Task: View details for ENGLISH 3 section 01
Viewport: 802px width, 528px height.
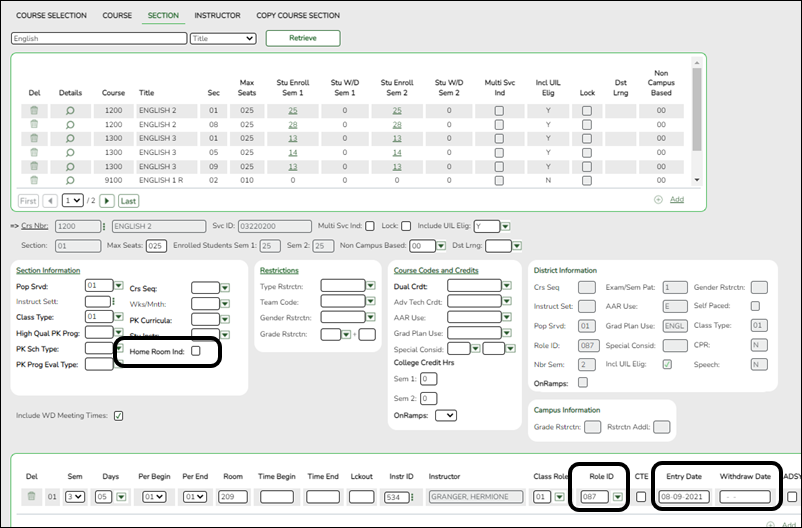Action: point(70,138)
